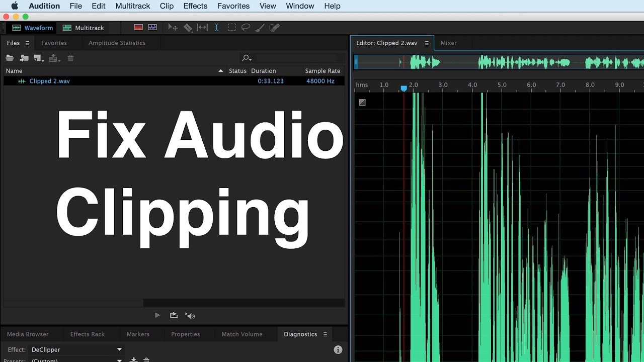The width and height of the screenshot is (644, 362).
Task: Open the Insert into Multitrack dropdown icon
Action: pos(54,58)
